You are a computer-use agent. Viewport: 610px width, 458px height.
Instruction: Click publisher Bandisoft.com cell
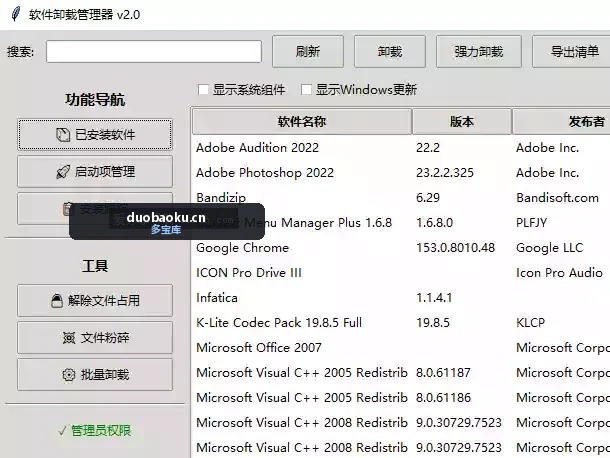pos(557,198)
